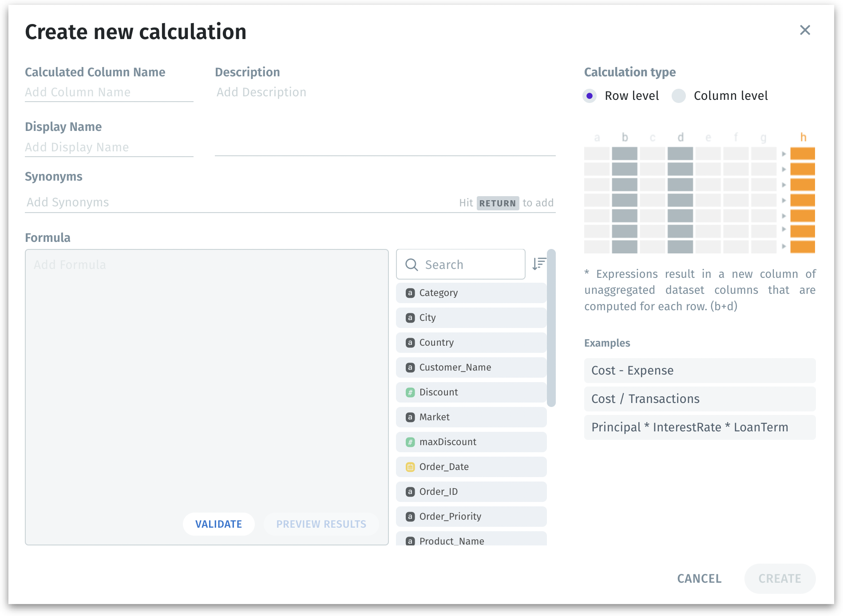Viewport: 843px width, 616px height.
Task: Click the numeric icon next to maxDiscount
Action: pyautogui.click(x=410, y=442)
